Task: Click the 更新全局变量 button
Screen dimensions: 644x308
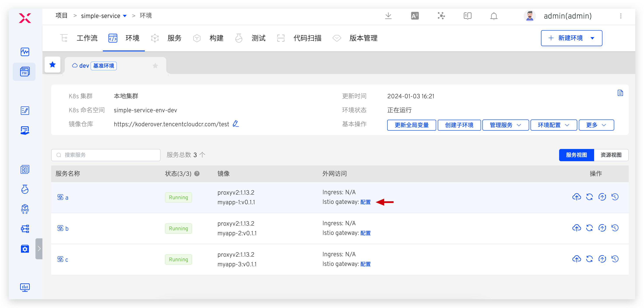Action: 411,125
